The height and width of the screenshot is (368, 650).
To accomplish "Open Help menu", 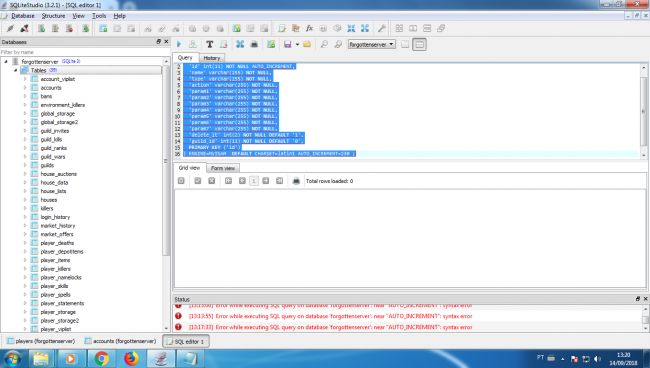I will pos(119,16).
